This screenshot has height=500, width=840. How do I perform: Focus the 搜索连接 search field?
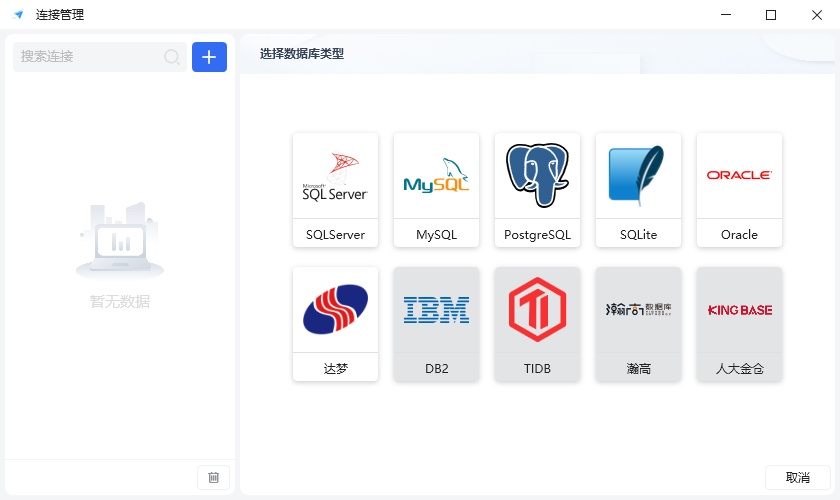100,57
